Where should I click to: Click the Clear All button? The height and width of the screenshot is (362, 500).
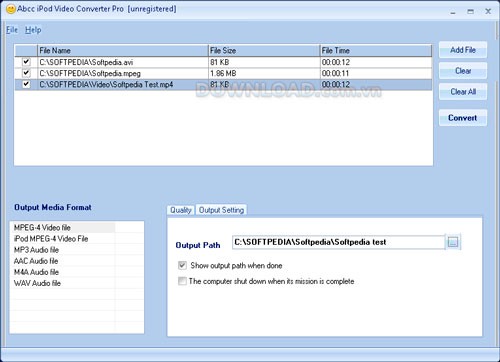[463, 92]
